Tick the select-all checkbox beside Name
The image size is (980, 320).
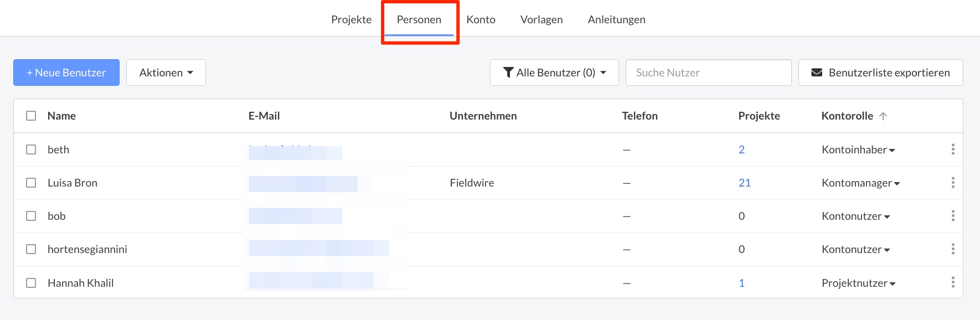tap(31, 116)
